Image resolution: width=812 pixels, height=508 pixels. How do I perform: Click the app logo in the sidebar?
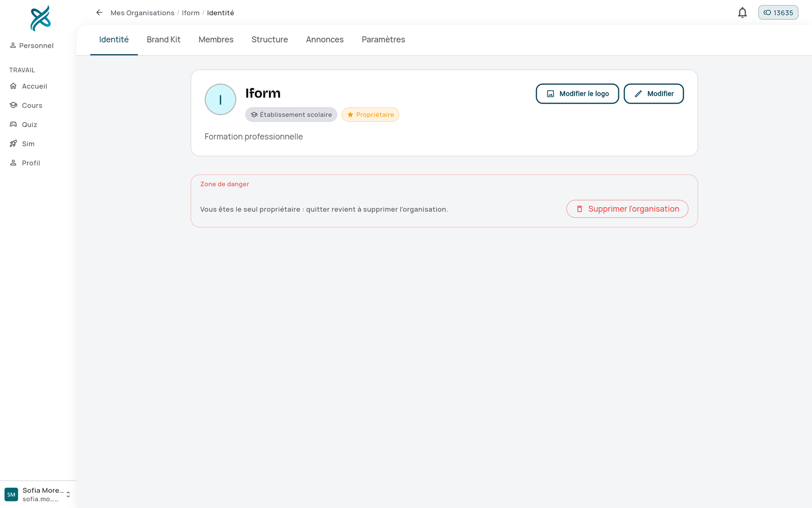[40, 18]
